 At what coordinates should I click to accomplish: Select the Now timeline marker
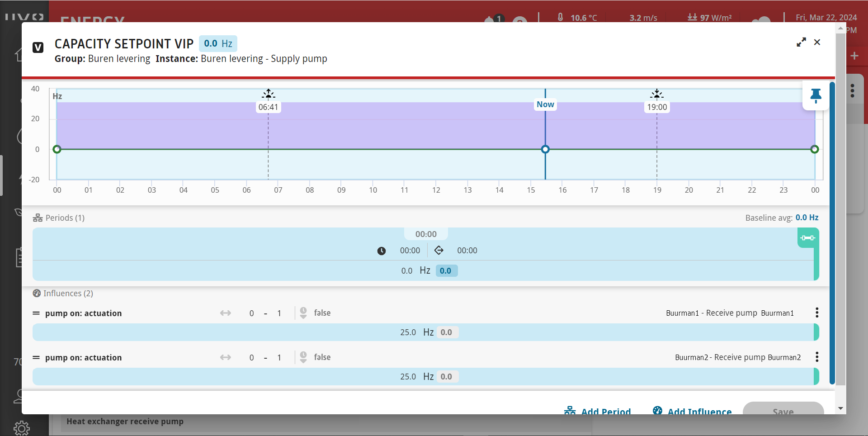[x=545, y=104]
